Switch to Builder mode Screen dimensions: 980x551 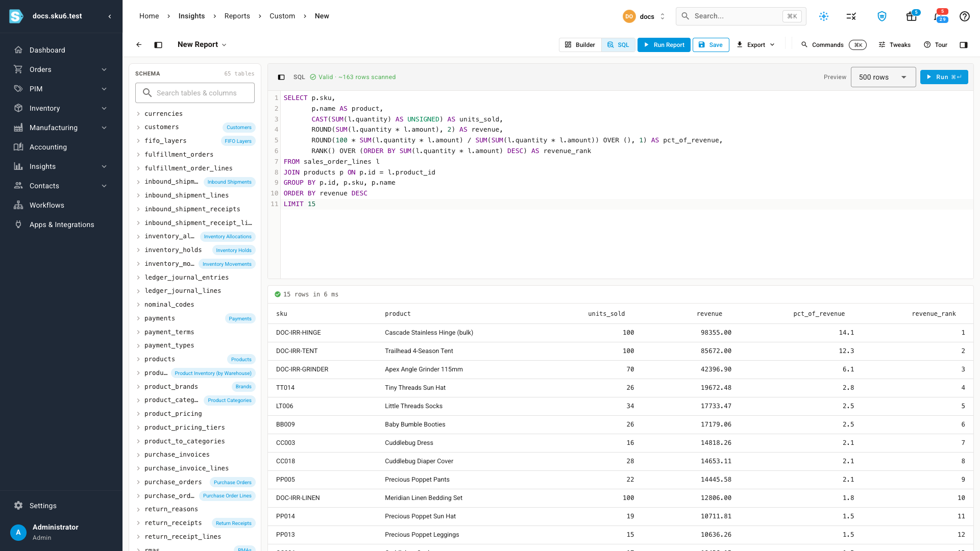pos(580,45)
